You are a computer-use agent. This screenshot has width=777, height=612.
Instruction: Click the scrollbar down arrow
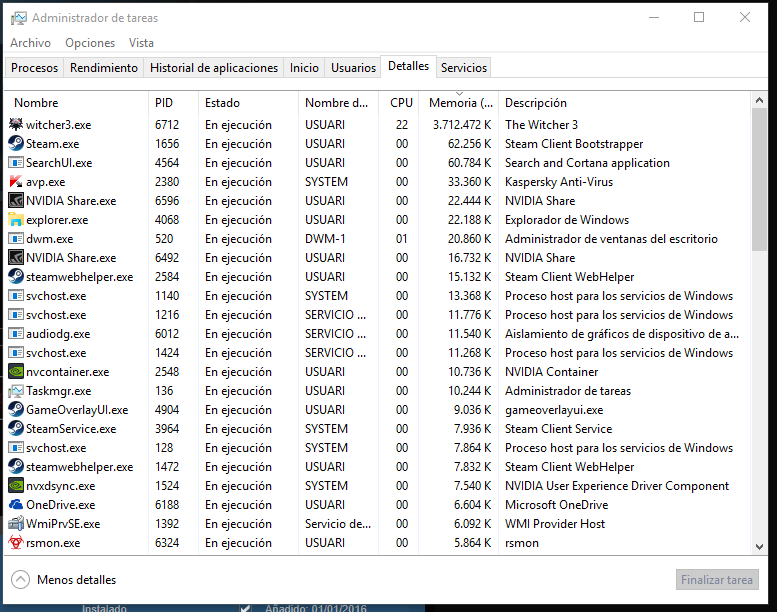(759, 547)
